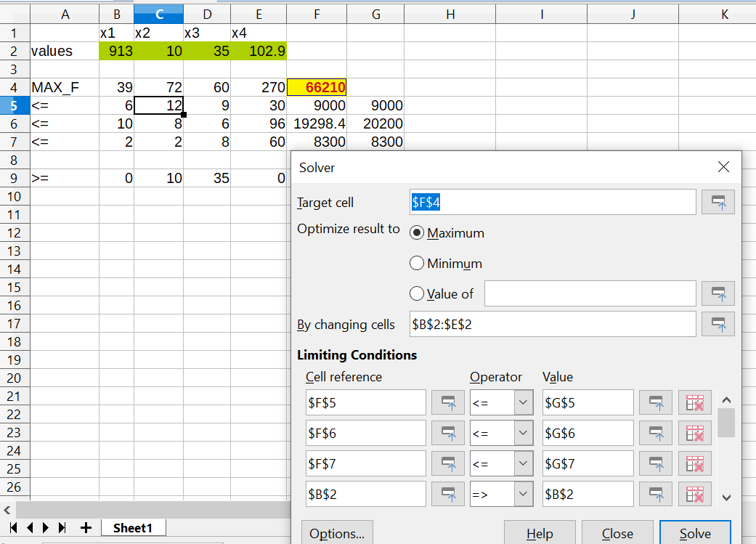Viewport: 756px width, 544px height.
Task: Go to next sheet arrow
Action: pyautogui.click(x=46, y=527)
